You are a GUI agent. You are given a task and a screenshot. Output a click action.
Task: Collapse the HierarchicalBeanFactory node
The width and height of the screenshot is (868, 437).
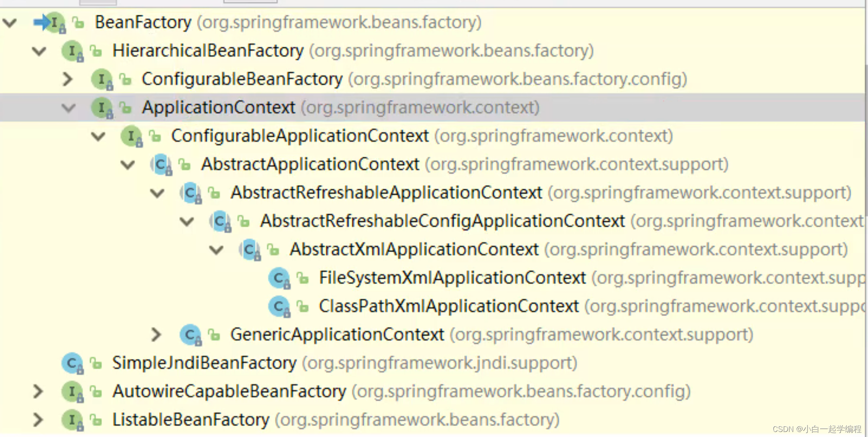39,51
